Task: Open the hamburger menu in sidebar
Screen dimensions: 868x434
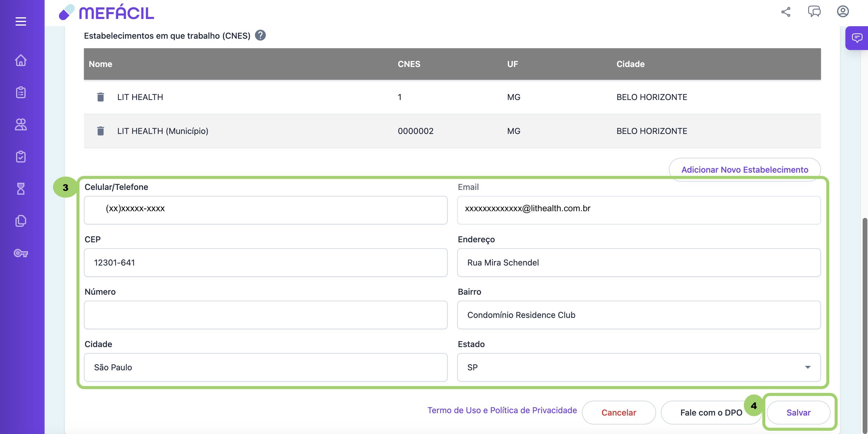Action: tap(21, 21)
